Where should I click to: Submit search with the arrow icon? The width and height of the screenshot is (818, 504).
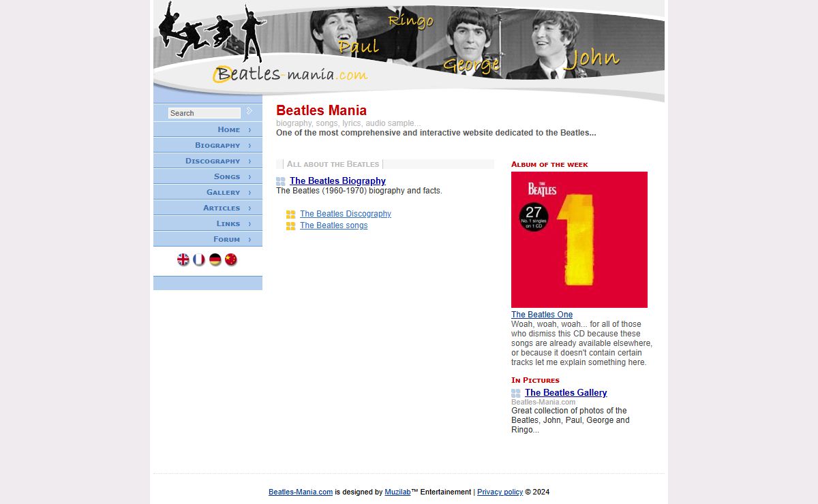(x=249, y=111)
